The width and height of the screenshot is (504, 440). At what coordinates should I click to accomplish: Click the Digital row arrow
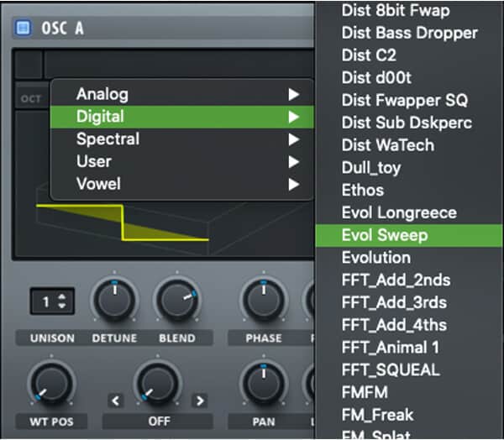pyautogui.click(x=294, y=117)
